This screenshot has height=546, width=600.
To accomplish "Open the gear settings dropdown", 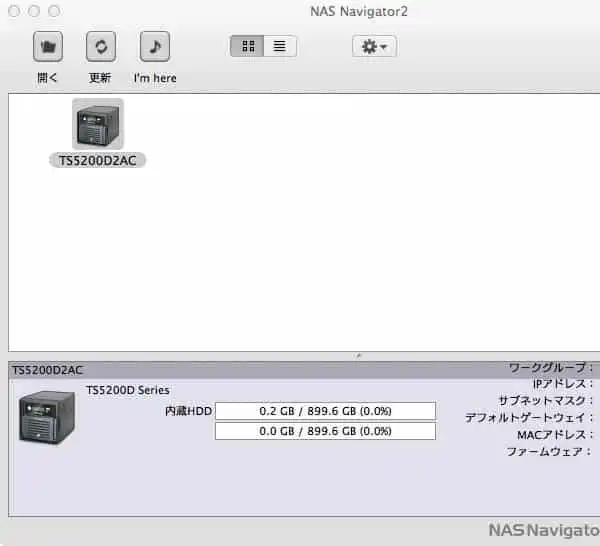I will 374,46.
